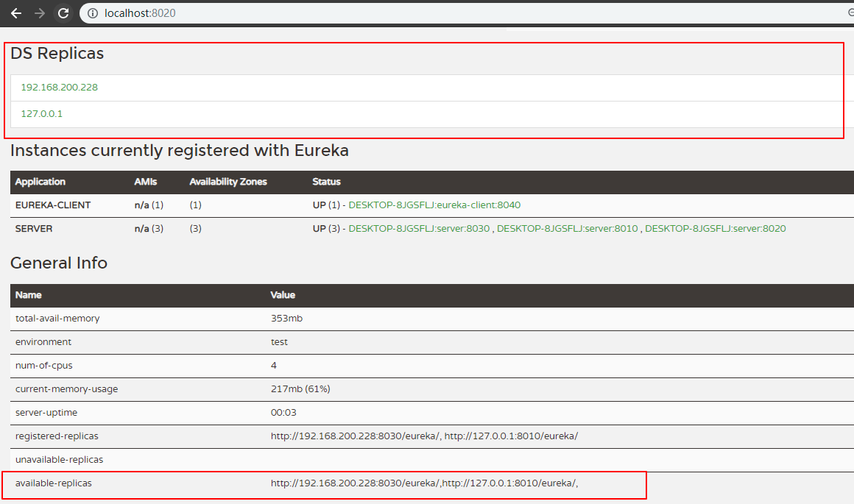
Task: Open the 127.0.0.1 replica link
Action: click(41, 114)
